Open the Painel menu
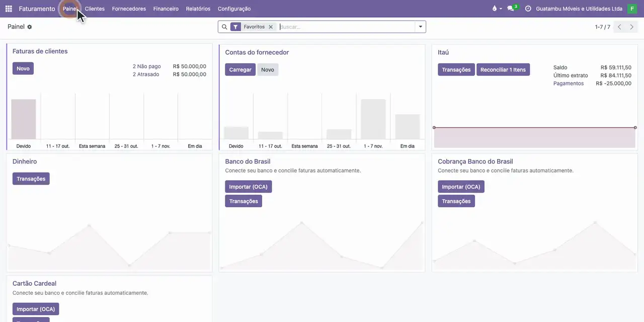Image resolution: width=644 pixels, height=322 pixels. 70,9
